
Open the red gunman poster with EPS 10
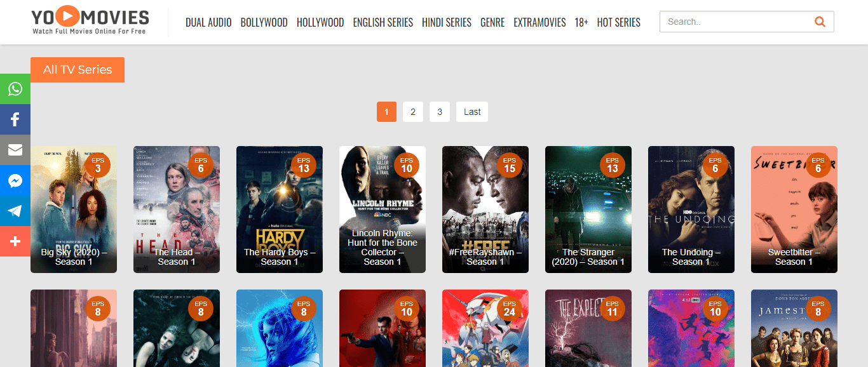click(x=383, y=328)
